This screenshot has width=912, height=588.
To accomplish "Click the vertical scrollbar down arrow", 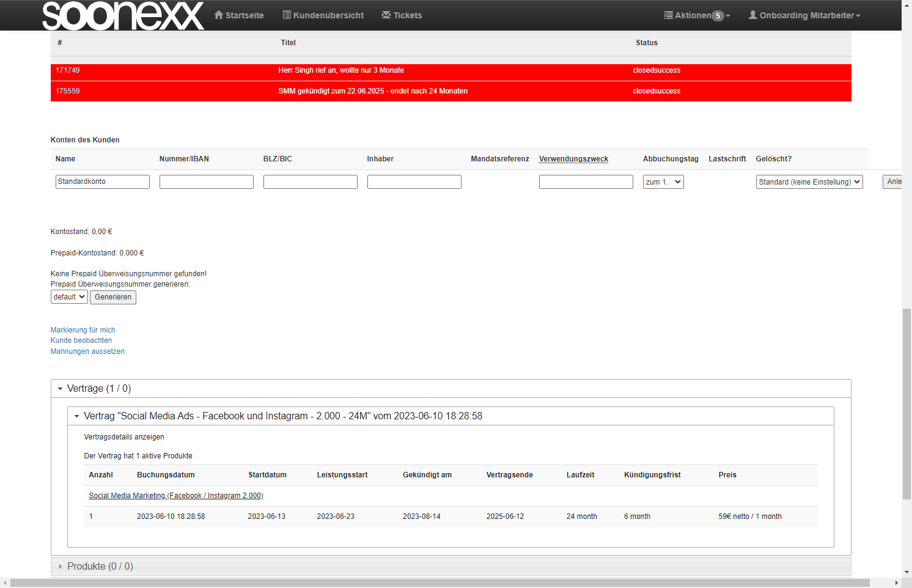I will [906, 573].
